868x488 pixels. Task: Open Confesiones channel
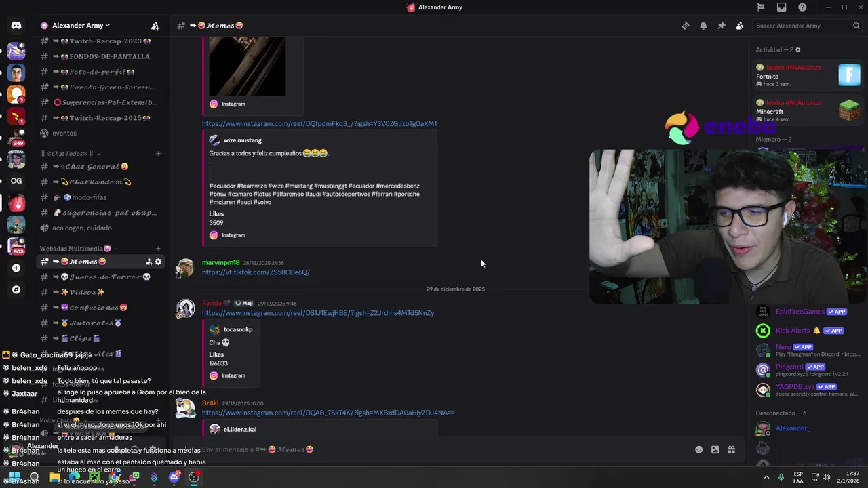coord(100,308)
